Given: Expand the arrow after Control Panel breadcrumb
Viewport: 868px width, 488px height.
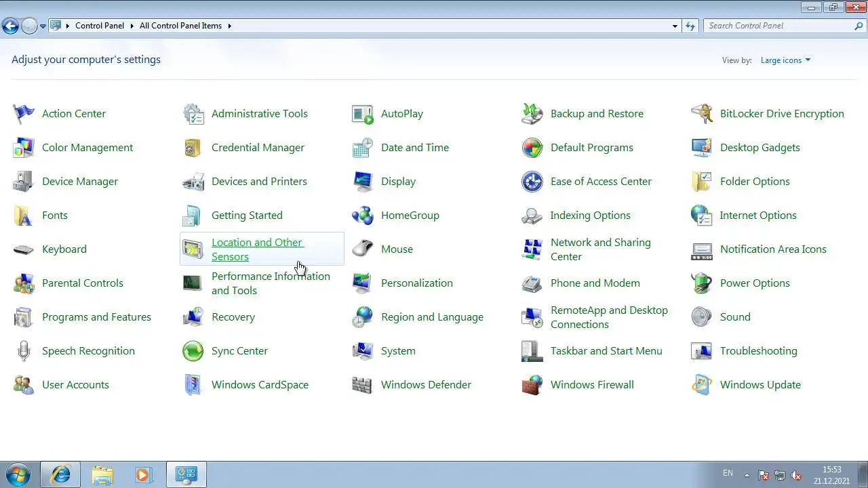Looking at the screenshot, I should coord(132,26).
